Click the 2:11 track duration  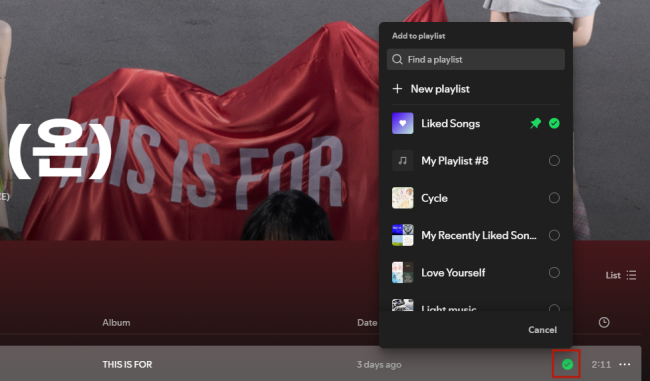tap(601, 365)
